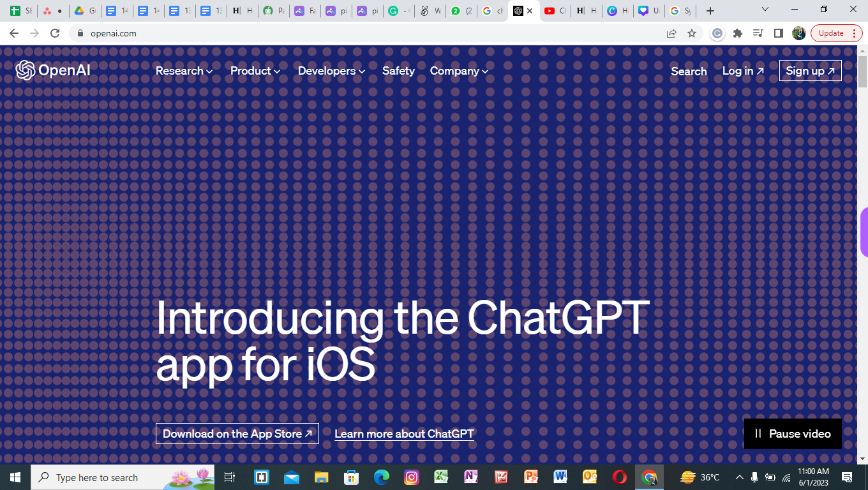This screenshot has width=868, height=490.
Task: Follow the Learn more about ChatGPT link
Action: click(x=405, y=434)
